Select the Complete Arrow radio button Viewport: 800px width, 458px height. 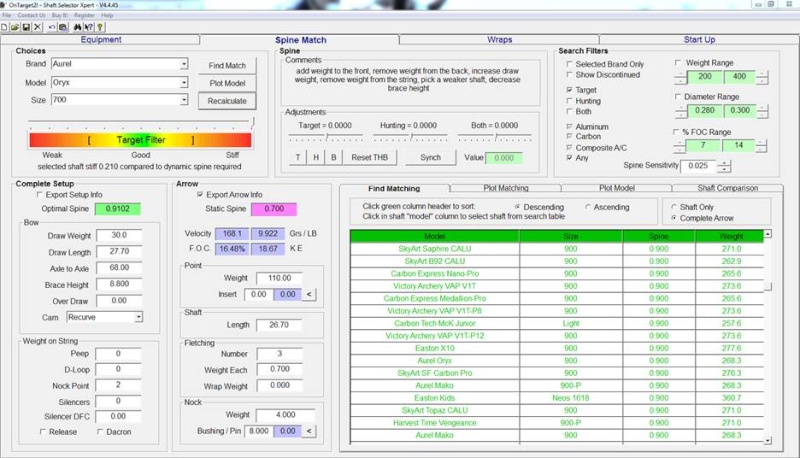[673, 218]
